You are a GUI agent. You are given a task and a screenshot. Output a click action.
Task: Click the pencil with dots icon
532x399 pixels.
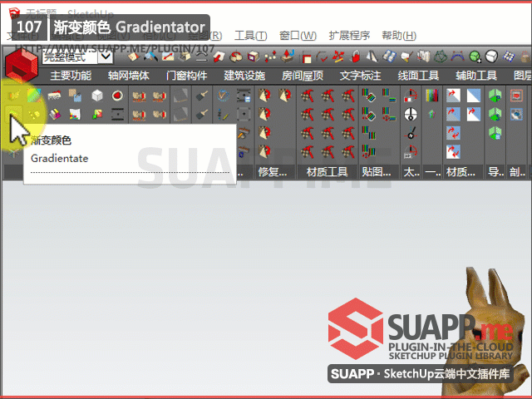223,115
